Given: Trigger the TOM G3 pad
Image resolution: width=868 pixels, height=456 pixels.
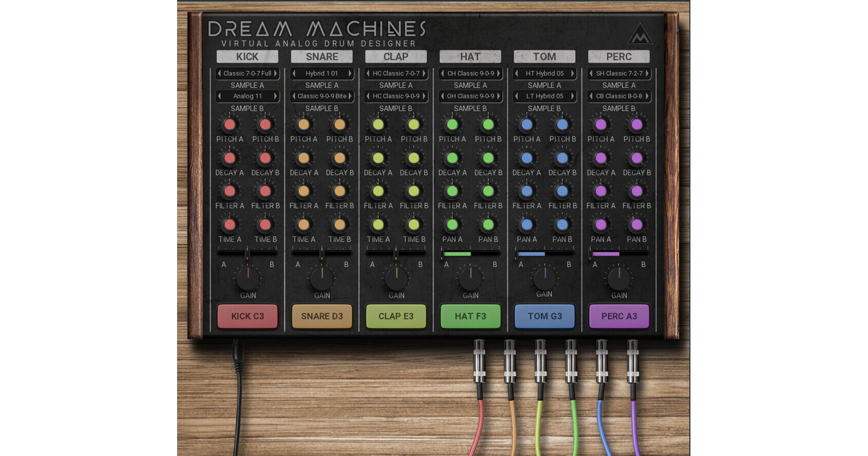Looking at the screenshot, I should click(x=545, y=316).
